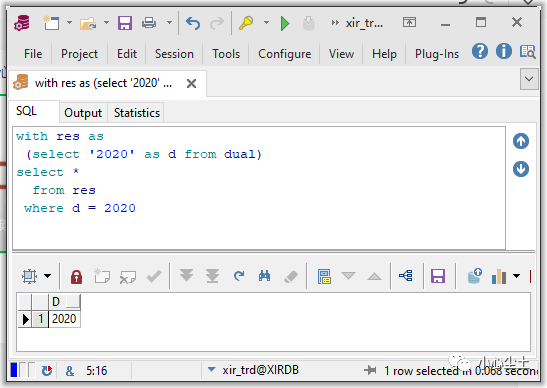Switch to the Output tab
This screenshot has height=388, width=547.
pyautogui.click(x=83, y=113)
